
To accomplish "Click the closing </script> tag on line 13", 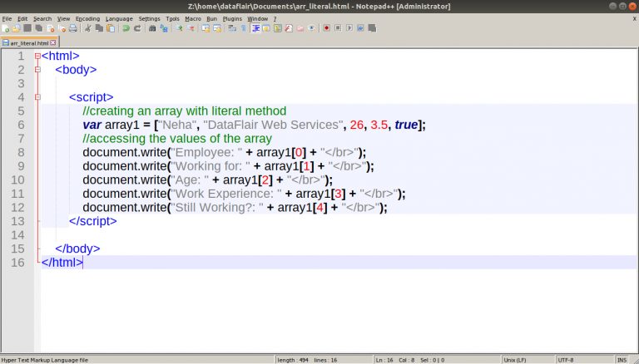I will 93,221.
